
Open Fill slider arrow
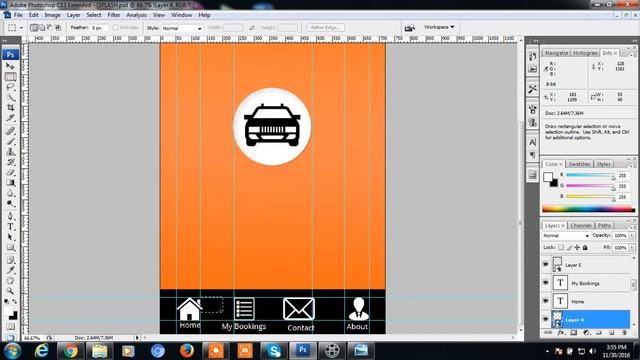(x=631, y=247)
